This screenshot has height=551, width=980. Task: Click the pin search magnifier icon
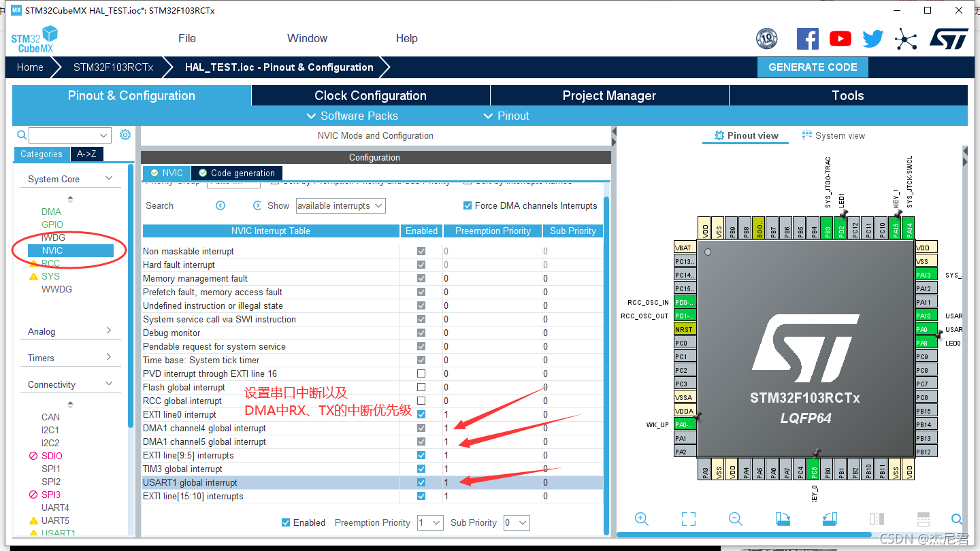tap(956, 519)
